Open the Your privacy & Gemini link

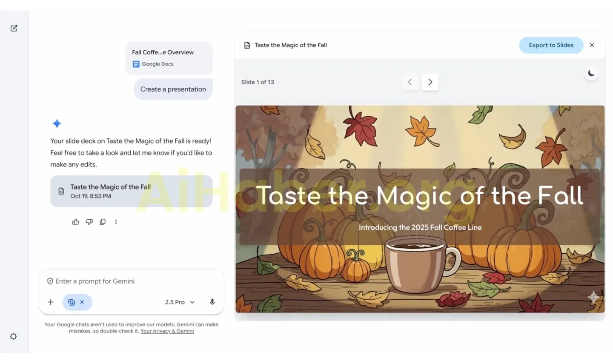click(x=167, y=331)
